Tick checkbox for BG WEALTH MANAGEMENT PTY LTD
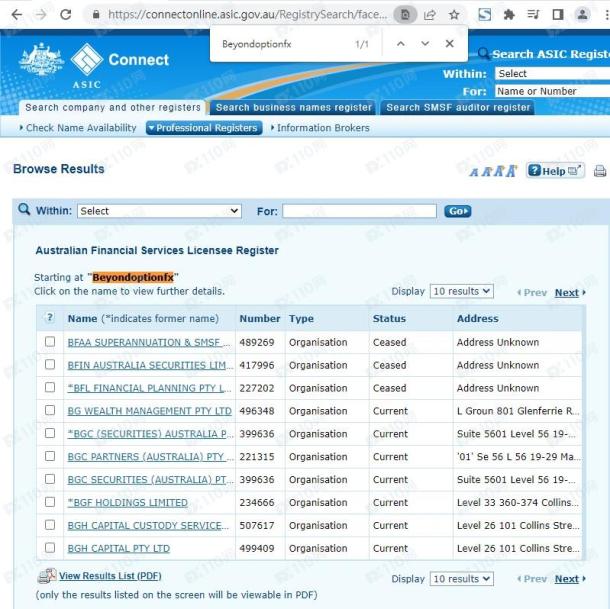The height and width of the screenshot is (609, 610). pyautogui.click(x=50, y=410)
